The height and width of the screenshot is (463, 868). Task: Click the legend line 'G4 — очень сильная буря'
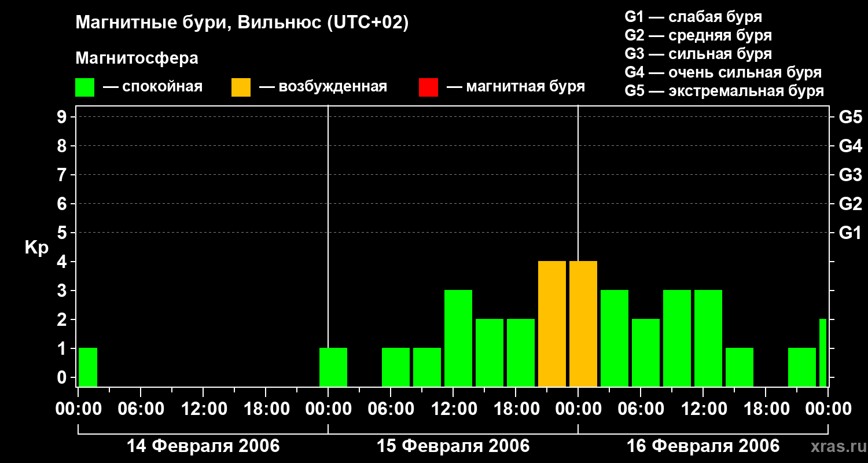[723, 72]
